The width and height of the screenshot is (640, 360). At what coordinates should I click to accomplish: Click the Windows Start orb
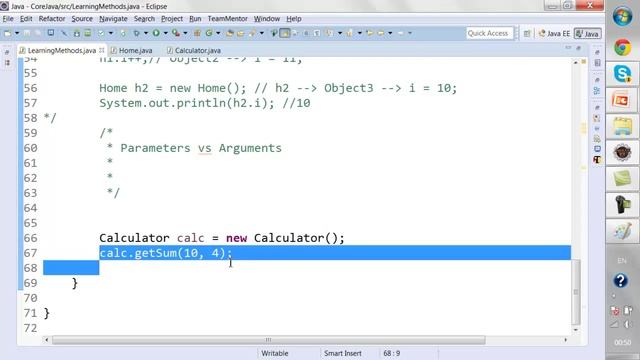[622, 17]
